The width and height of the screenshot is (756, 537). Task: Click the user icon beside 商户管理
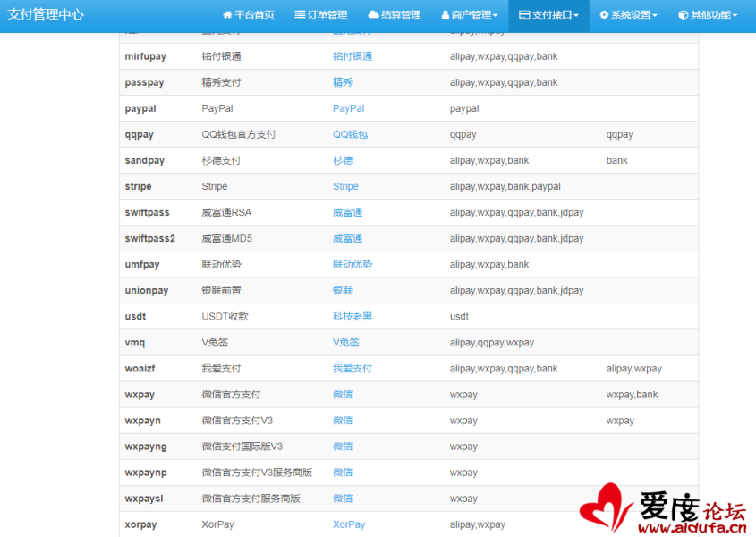[x=446, y=15]
